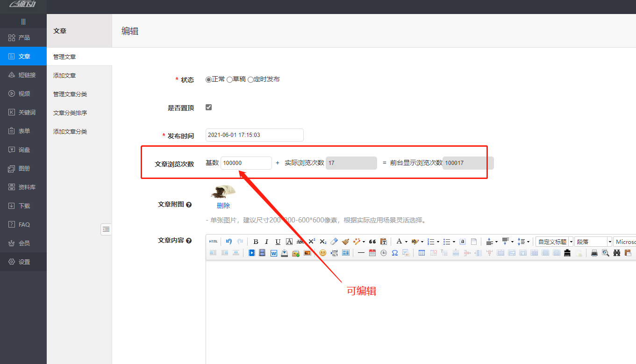Screen dimensions: 636x364
Task: Select the 草稿 status radio button
Action: tap(229, 79)
